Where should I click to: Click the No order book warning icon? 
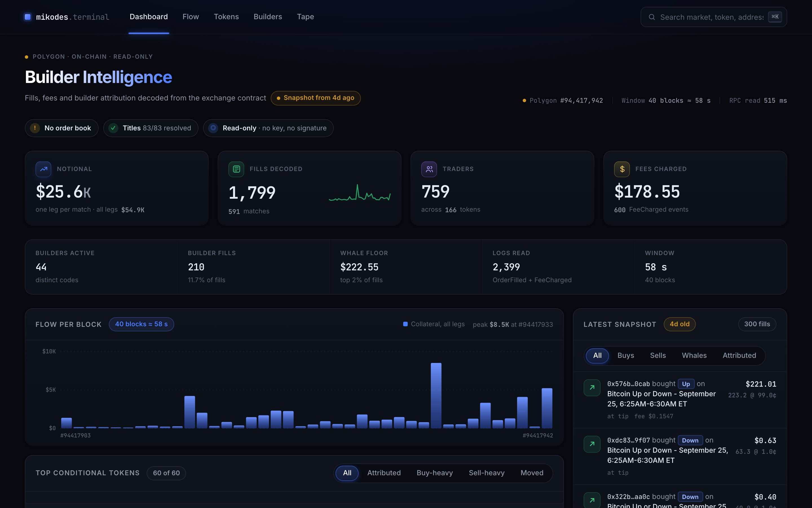[x=35, y=128]
